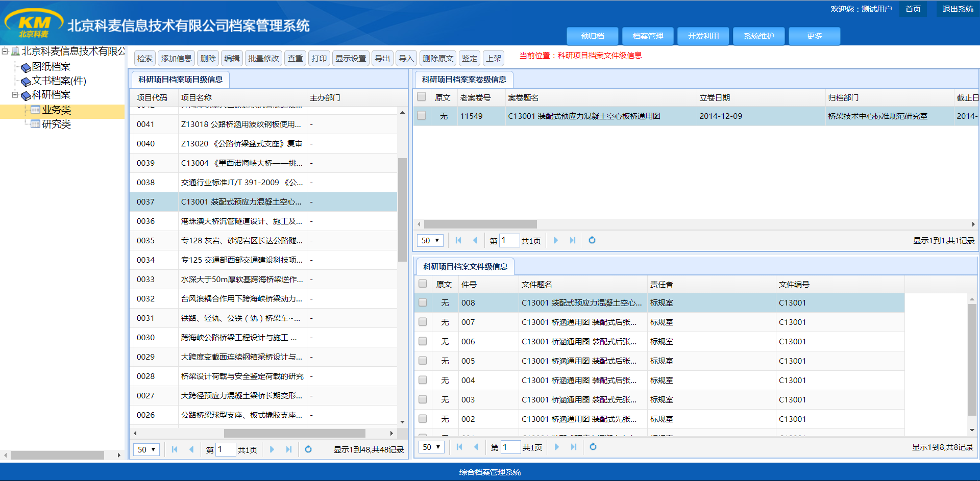
Task: Select the 科研项目档案项目级信息 tab
Action: (x=181, y=79)
